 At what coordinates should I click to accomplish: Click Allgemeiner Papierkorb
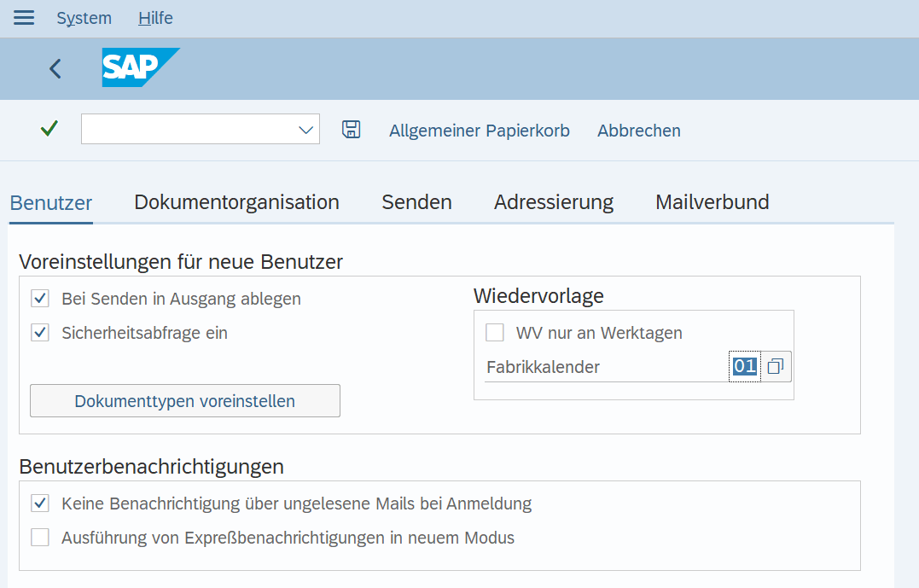click(x=480, y=131)
